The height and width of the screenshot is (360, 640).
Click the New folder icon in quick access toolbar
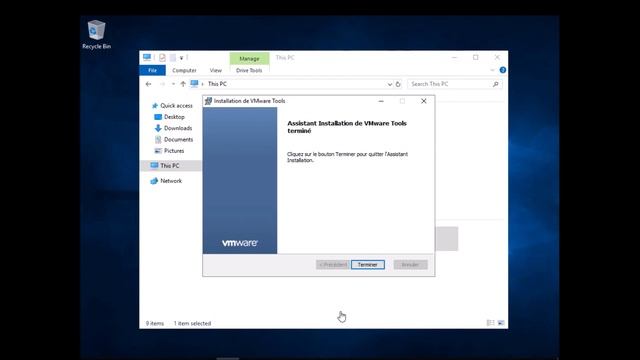(173, 58)
